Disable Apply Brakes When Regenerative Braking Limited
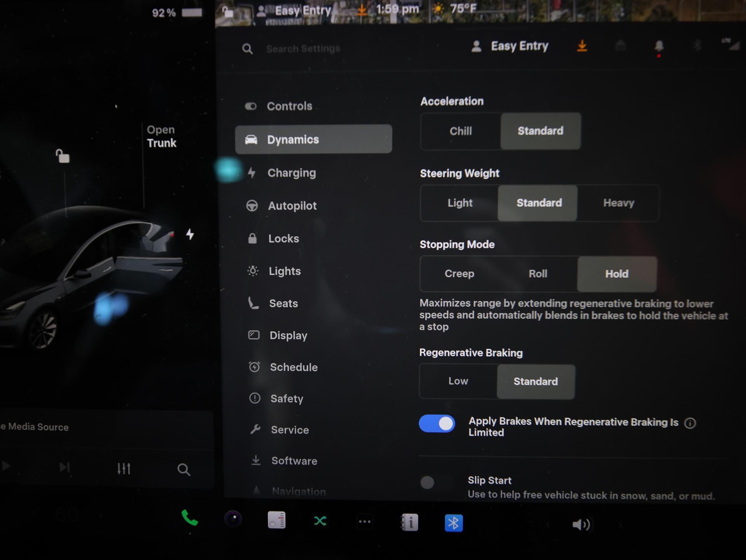The image size is (746, 560). [437, 424]
